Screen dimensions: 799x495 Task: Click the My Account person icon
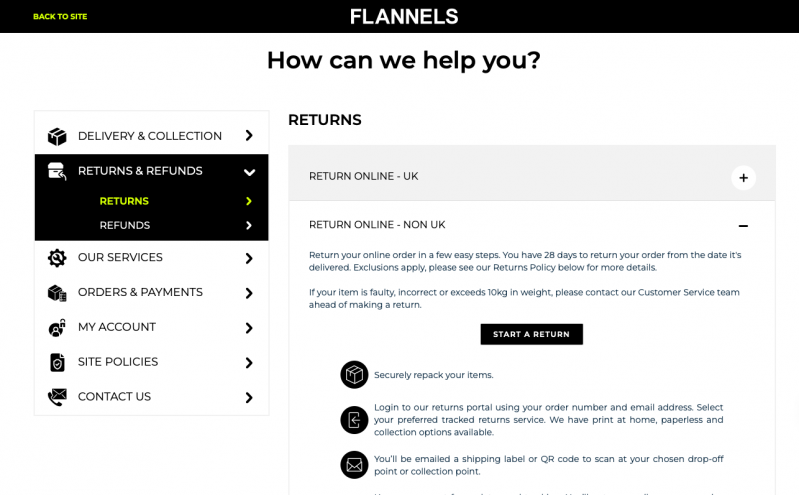pyautogui.click(x=57, y=328)
